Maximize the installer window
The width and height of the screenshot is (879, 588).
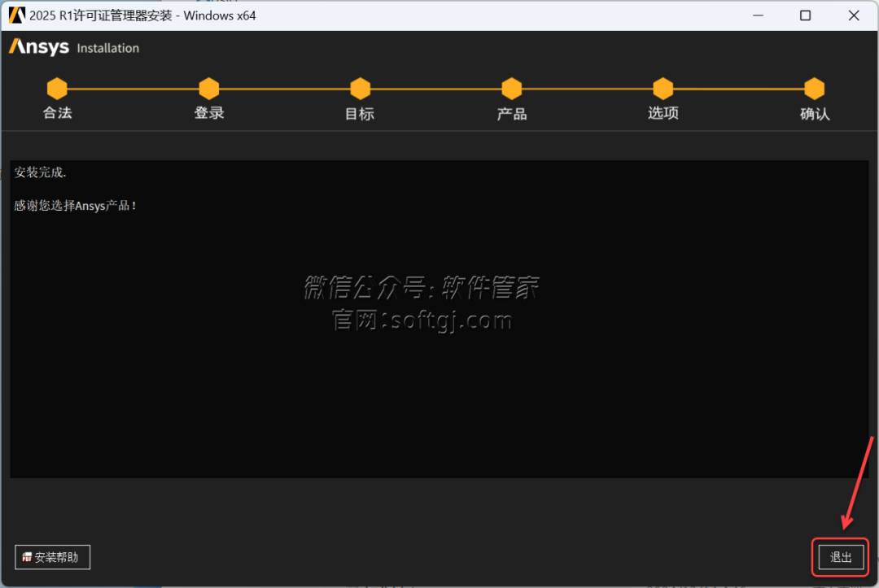[x=806, y=15]
